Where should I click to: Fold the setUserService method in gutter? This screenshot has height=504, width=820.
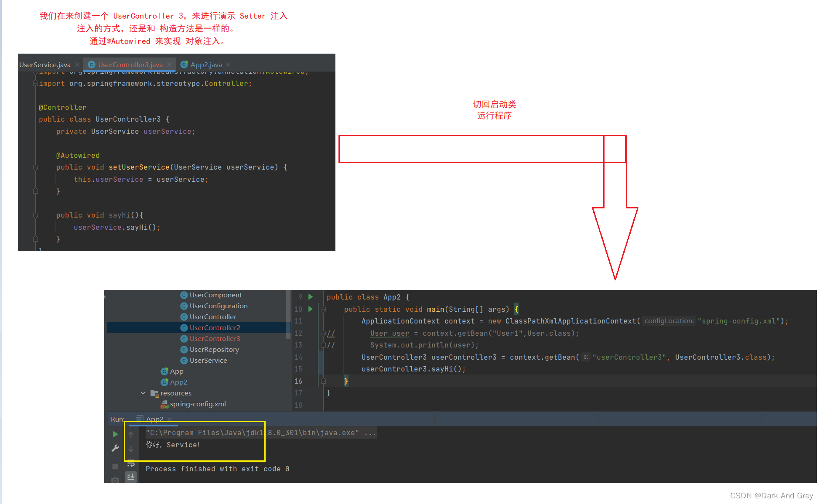36,167
